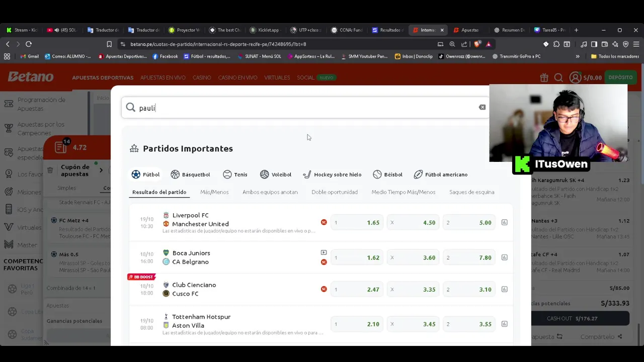Select the Béisbol sport filter
The height and width of the screenshot is (362, 644).
coord(387,174)
